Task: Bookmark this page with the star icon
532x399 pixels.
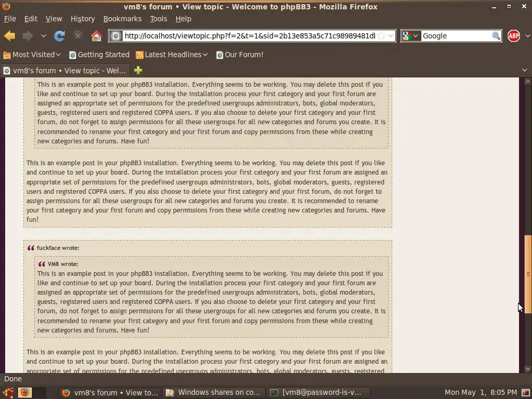Action: click(381, 36)
